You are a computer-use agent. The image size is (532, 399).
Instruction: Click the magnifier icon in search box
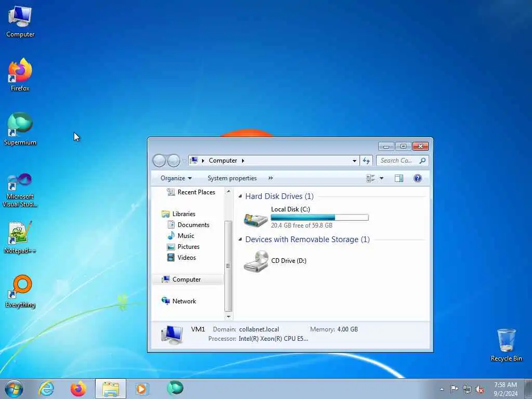pyautogui.click(x=422, y=161)
